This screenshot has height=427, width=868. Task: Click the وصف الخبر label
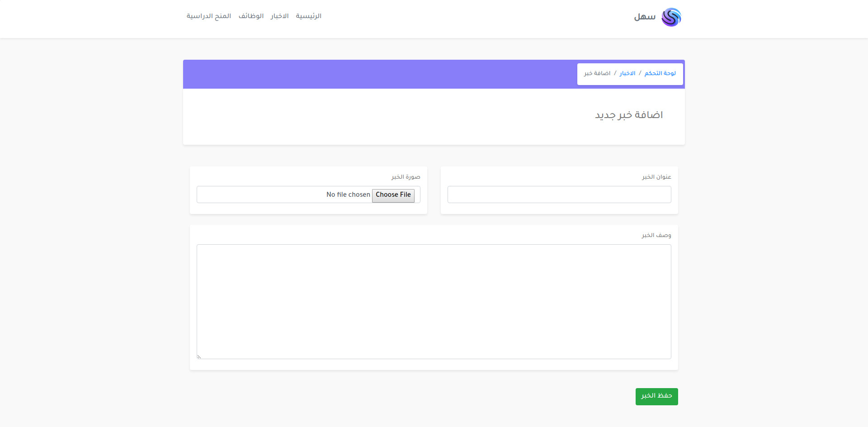tap(656, 235)
